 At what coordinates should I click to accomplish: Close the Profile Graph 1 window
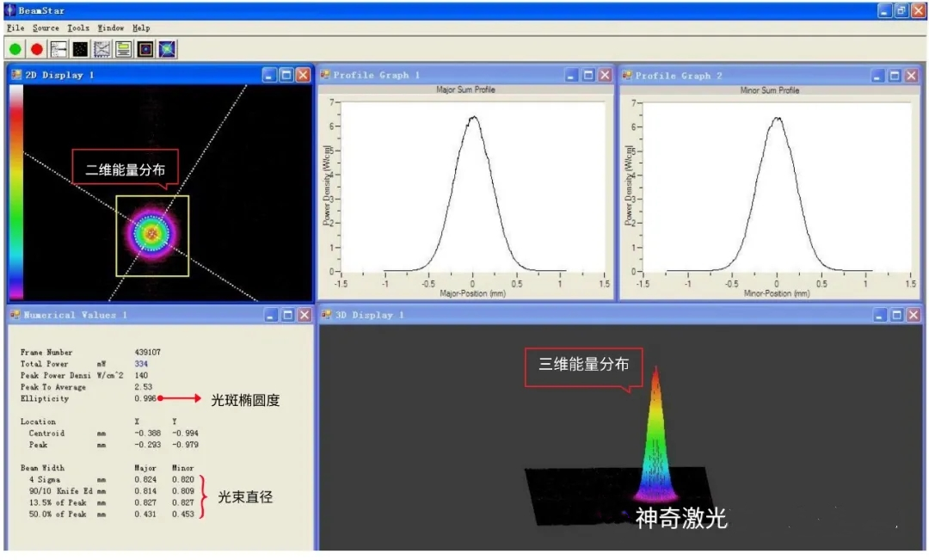point(605,75)
